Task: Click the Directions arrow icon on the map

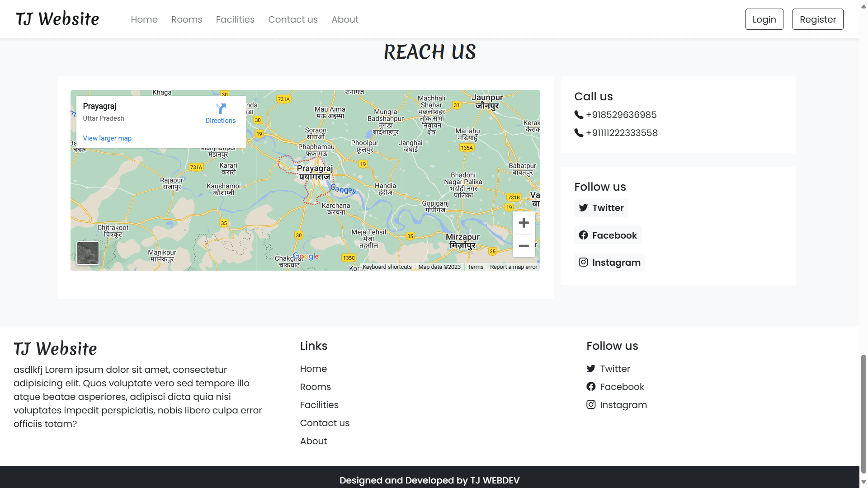Action: coord(221,108)
